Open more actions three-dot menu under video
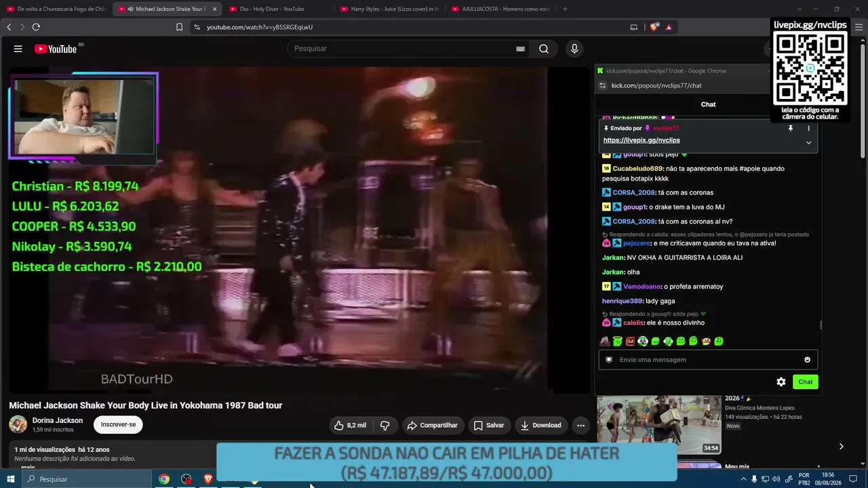The image size is (868, 488). (x=580, y=426)
